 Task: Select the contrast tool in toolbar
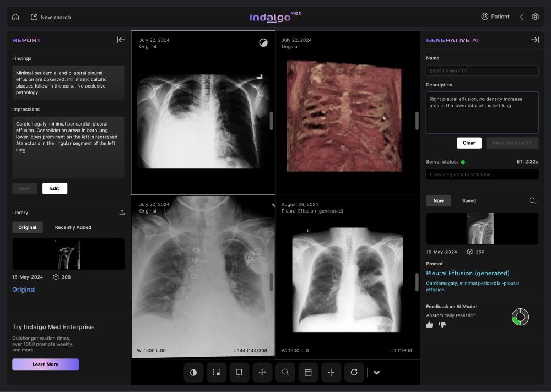point(193,373)
